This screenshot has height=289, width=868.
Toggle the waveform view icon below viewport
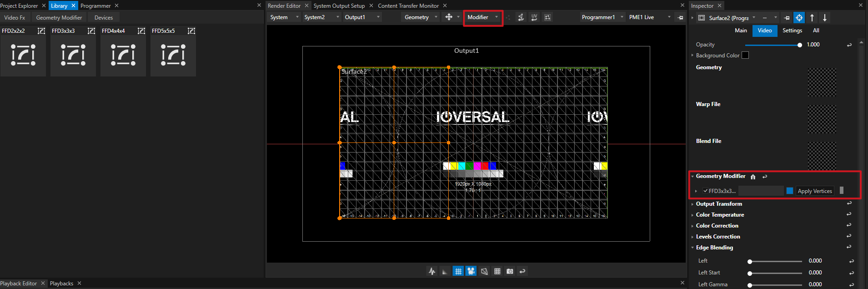432,271
